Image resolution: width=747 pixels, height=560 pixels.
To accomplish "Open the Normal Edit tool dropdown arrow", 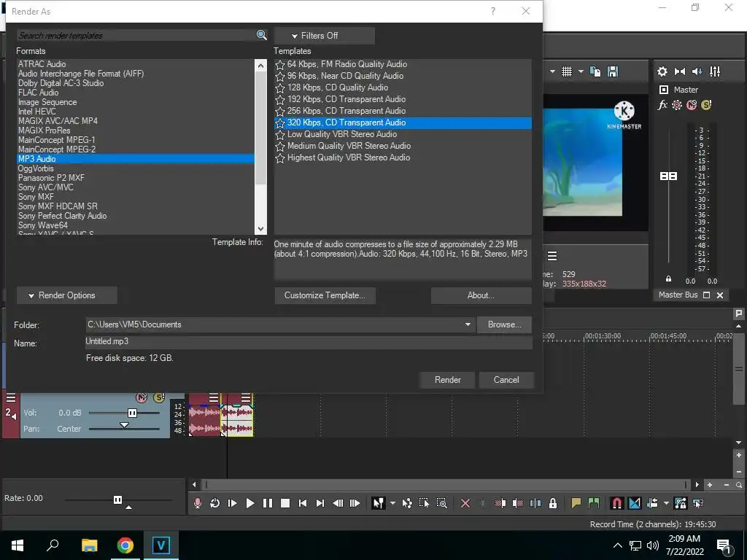I will pyautogui.click(x=392, y=503).
